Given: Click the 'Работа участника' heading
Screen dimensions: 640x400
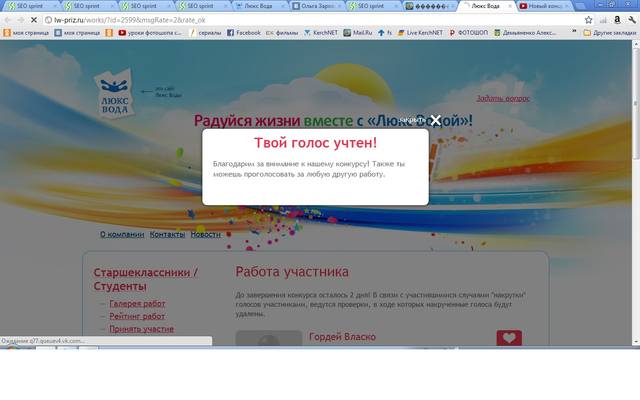Looking at the screenshot, I should [x=292, y=272].
